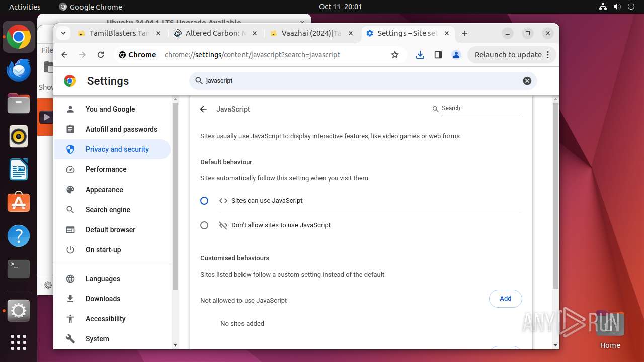Clear the javascript search with X icon
This screenshot has width=644, height=362.
(527, 81)
